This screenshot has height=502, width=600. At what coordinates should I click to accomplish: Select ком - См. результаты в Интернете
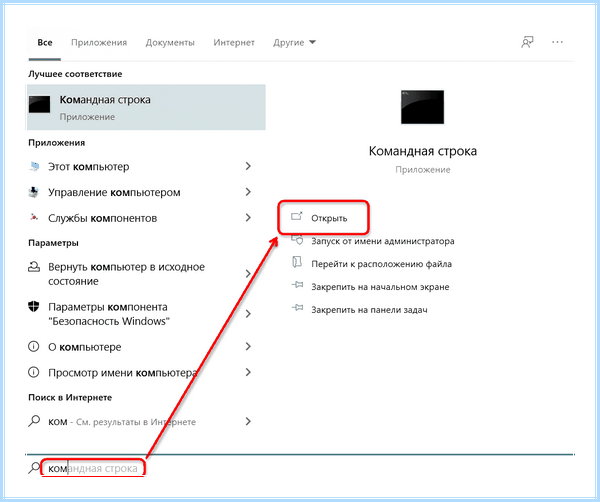(122, 422)
